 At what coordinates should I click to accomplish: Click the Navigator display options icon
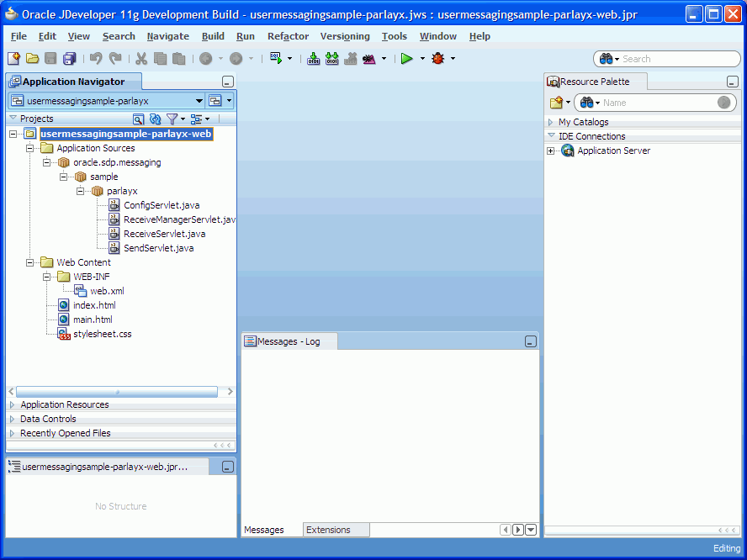pyautogui.click(x=196, y=119)
